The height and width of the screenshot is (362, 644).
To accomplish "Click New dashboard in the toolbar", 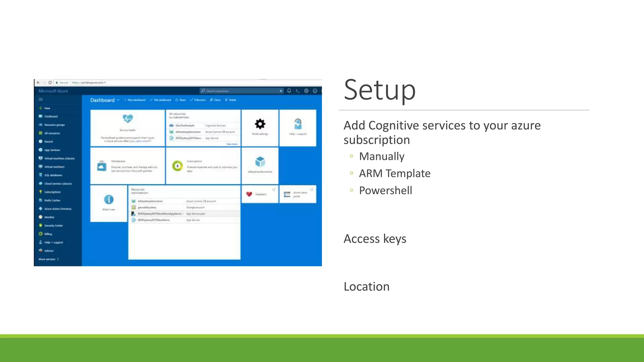I will coord(135,100).
